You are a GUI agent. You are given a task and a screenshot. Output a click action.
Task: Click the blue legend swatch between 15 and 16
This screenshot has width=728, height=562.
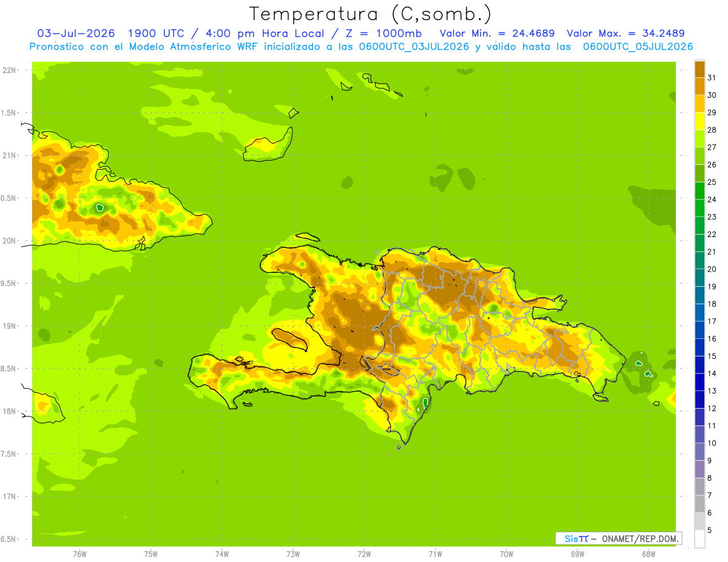[699, 347]
